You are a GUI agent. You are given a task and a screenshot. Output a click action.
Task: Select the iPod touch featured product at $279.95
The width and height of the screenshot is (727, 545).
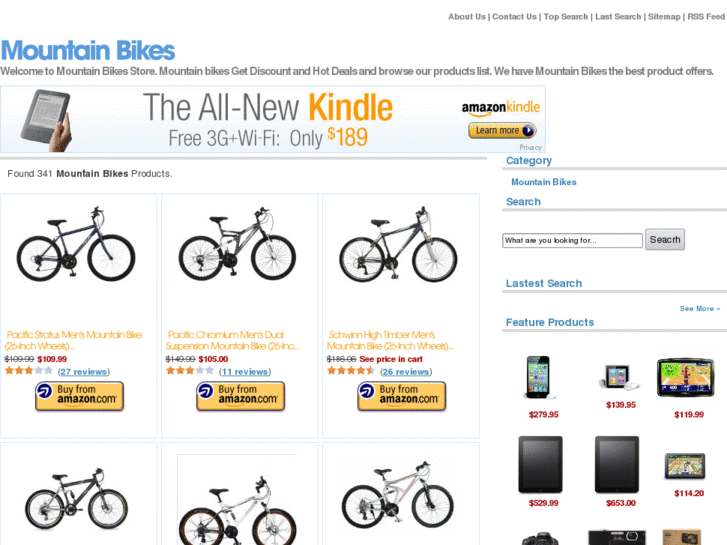pyautogui.click(x=540, y=377)
